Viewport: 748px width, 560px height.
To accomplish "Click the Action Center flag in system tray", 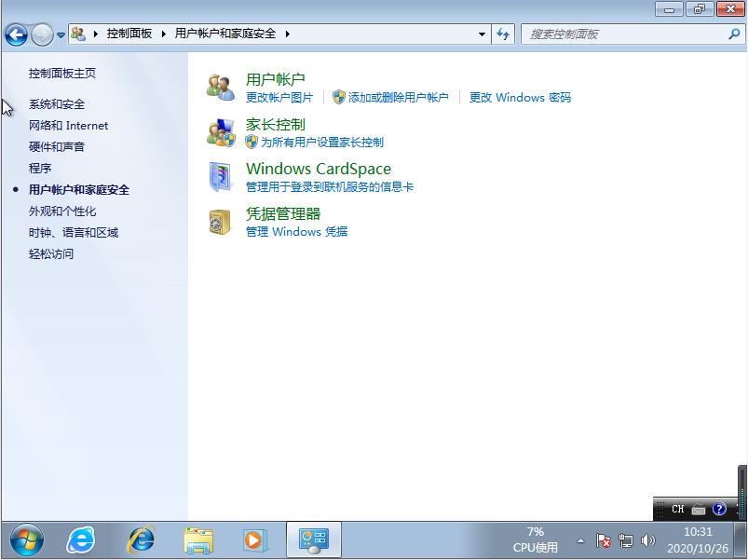I will click(605, 540).
